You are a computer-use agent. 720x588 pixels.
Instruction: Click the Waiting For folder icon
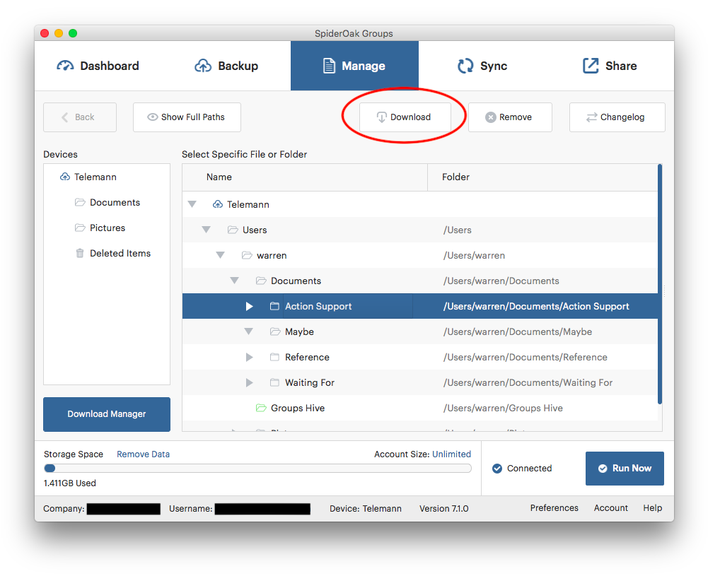pos(274,382)
